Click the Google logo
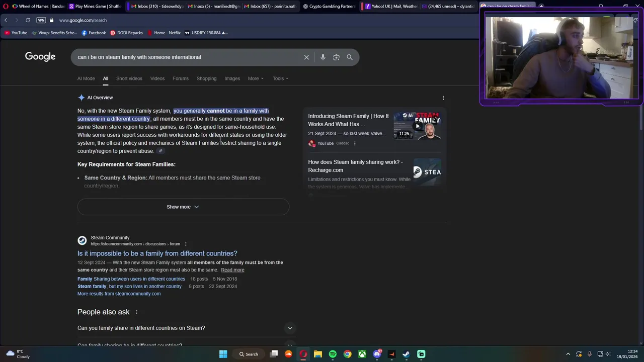The image size is (644, 362). click(40, 57)
